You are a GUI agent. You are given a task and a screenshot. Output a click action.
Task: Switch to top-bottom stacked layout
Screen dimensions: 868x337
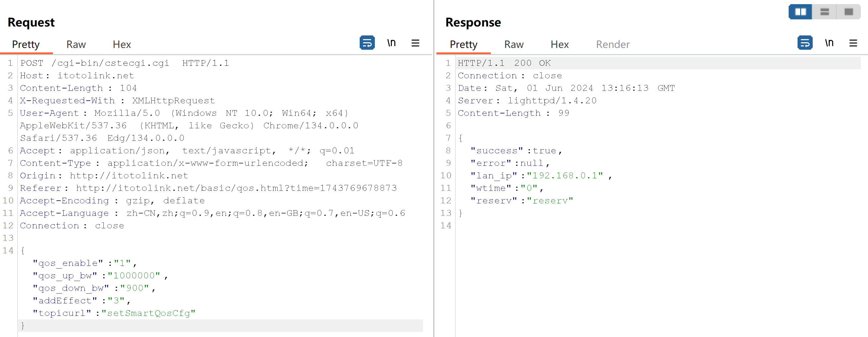825,12
